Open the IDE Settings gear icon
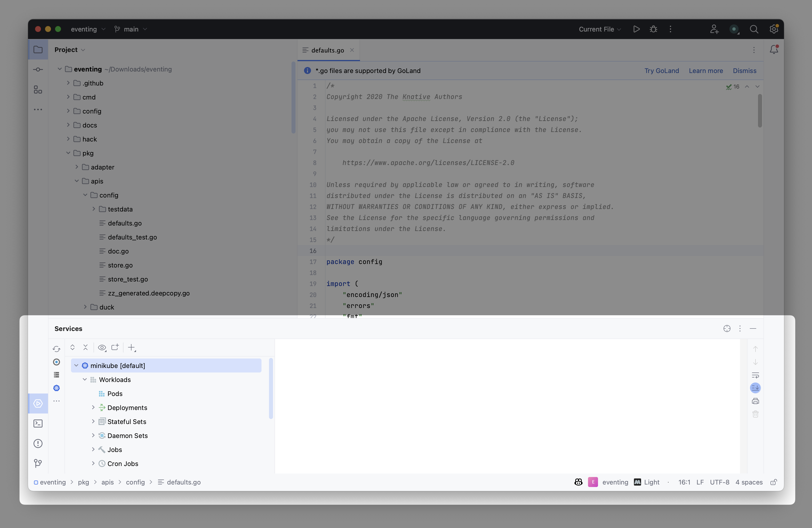 pyautogui.click(x=774, y=29)
